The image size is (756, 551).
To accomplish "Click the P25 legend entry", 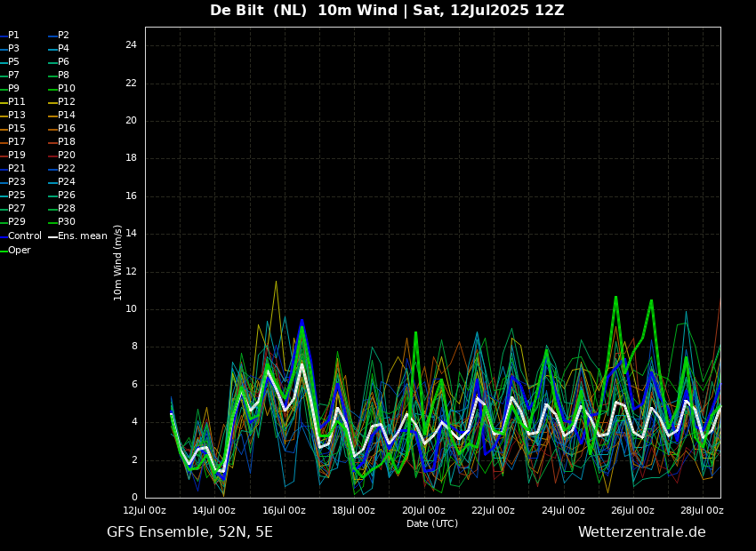I will pyautogui.click(x=17, y=196).
